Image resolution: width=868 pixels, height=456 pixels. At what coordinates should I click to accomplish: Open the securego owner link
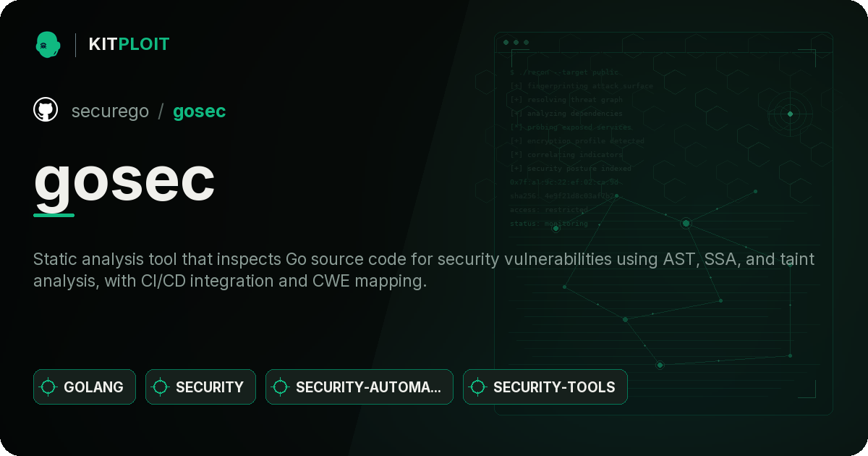click(110, 111)
